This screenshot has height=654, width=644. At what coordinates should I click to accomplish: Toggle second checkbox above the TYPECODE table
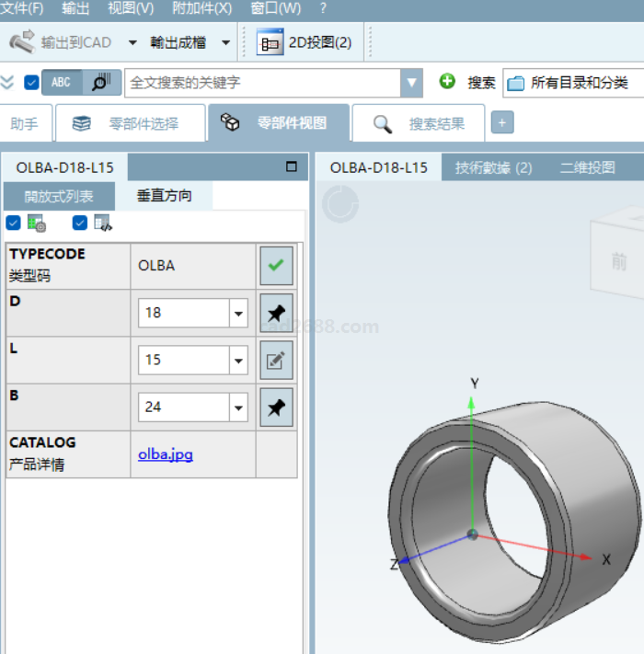(x=80, y=223)
